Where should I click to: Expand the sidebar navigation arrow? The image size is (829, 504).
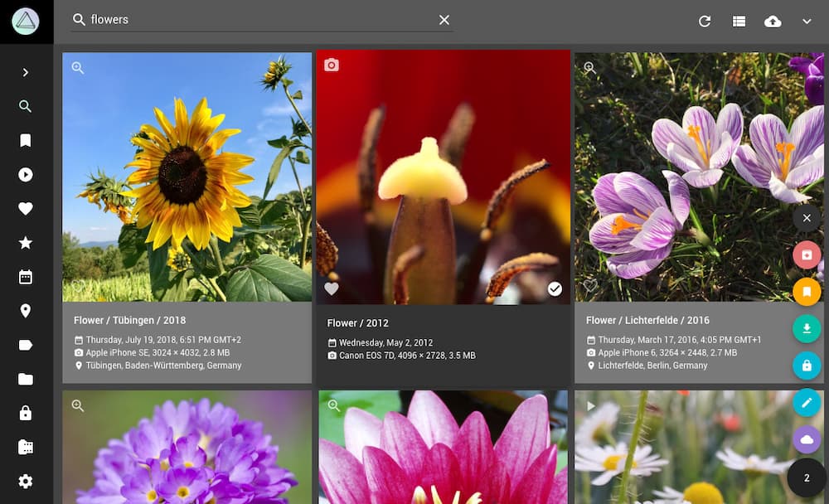[x=25, y=72]
